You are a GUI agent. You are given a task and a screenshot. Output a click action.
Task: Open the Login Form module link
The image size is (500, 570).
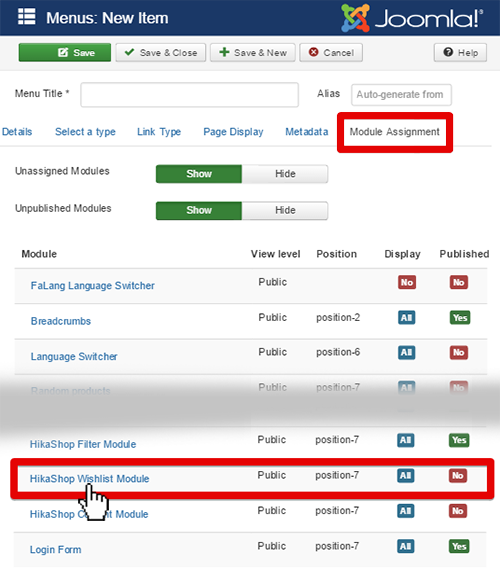click(55, 550)
